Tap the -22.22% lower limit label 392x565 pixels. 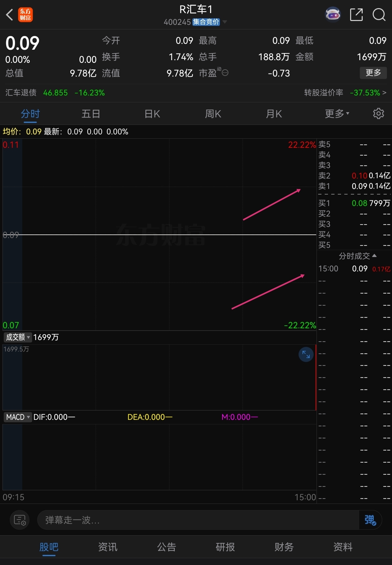pos(300,325)
